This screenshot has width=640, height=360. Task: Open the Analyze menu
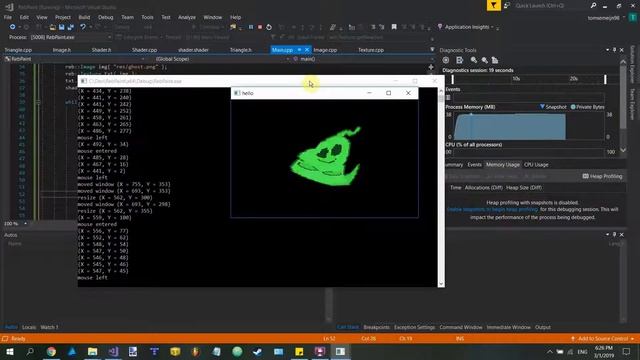click(187, 17)
